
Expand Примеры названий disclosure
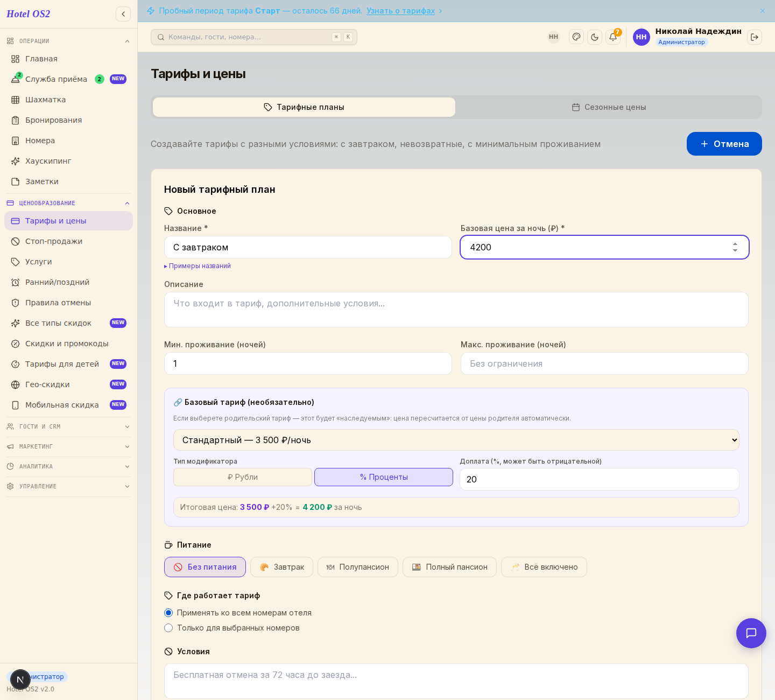198,266
